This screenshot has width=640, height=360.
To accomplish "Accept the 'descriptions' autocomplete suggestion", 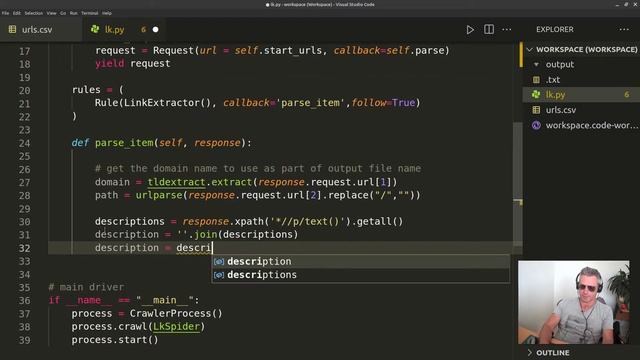I will [x=360, y=275].
